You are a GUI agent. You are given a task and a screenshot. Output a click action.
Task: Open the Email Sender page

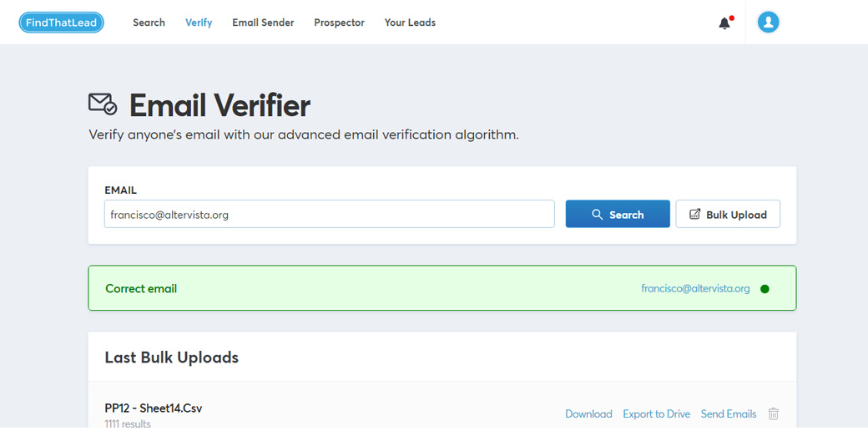tap(263, 23)
